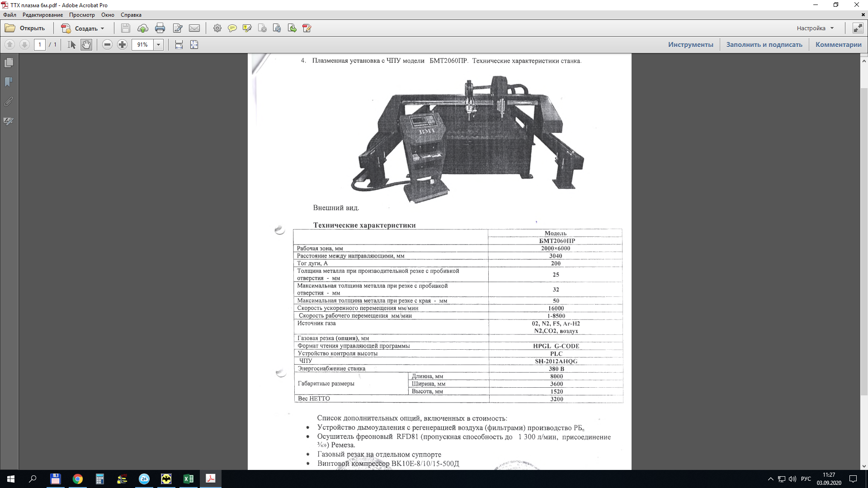Add a sticky note comment

click(232, 28)
